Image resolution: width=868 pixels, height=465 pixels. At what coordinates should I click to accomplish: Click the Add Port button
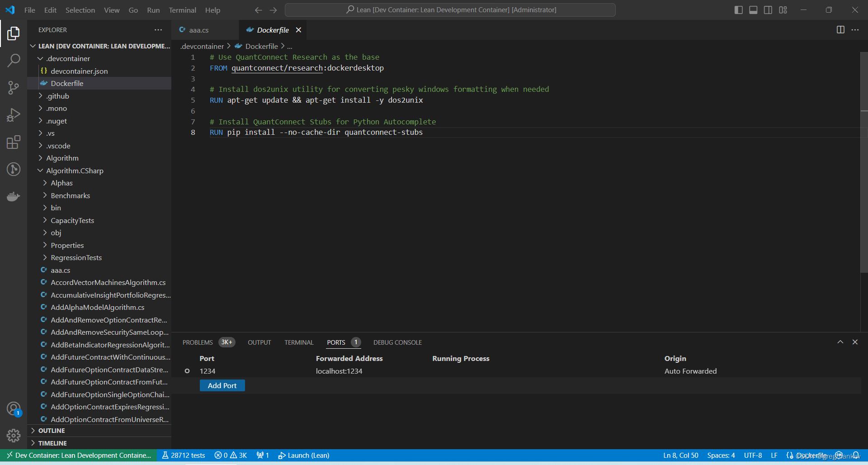(222, 385)
